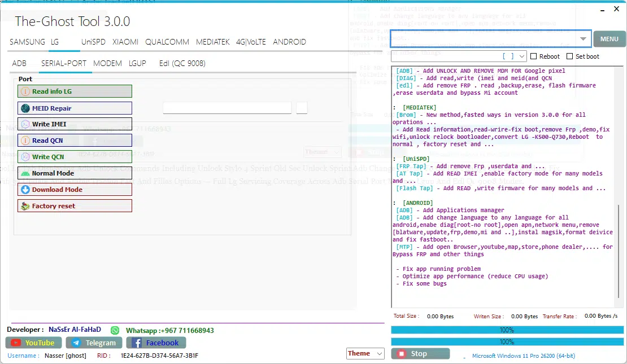Click the Download Mode arrow icon
Viewport: 627px width, 364px height.
[x=25, y=190]
